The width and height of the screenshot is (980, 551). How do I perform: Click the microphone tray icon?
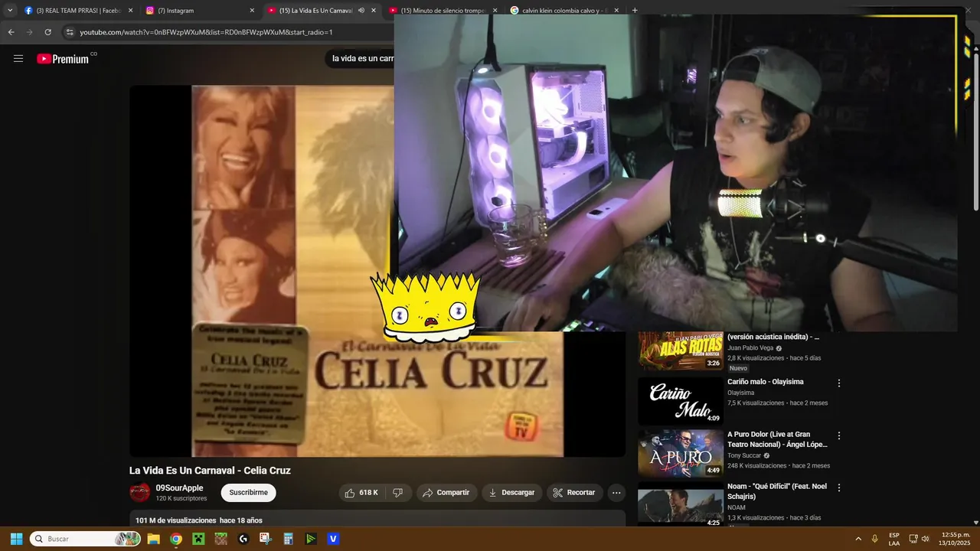(x=875, y=539)
